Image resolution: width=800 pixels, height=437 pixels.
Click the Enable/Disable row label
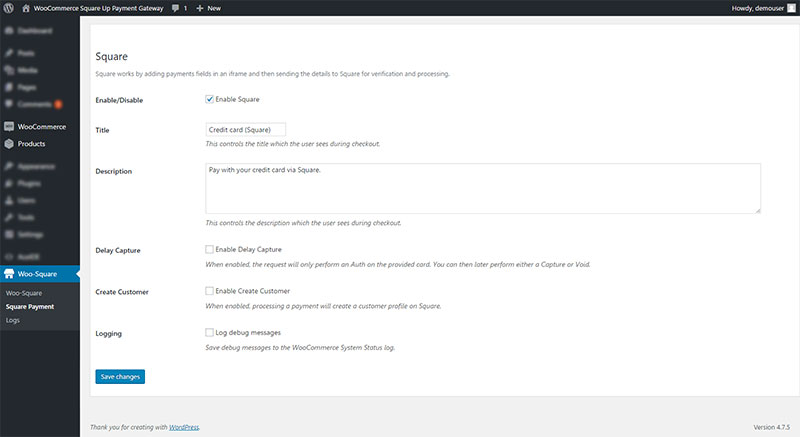[119, 100]
